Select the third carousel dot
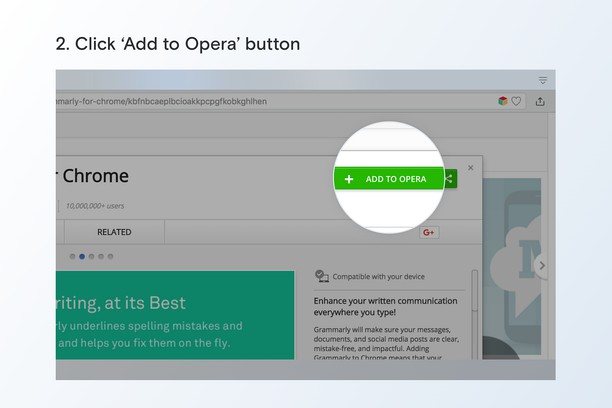The width and height of the screenshot is (612, 408). click(x=91, y=257)
